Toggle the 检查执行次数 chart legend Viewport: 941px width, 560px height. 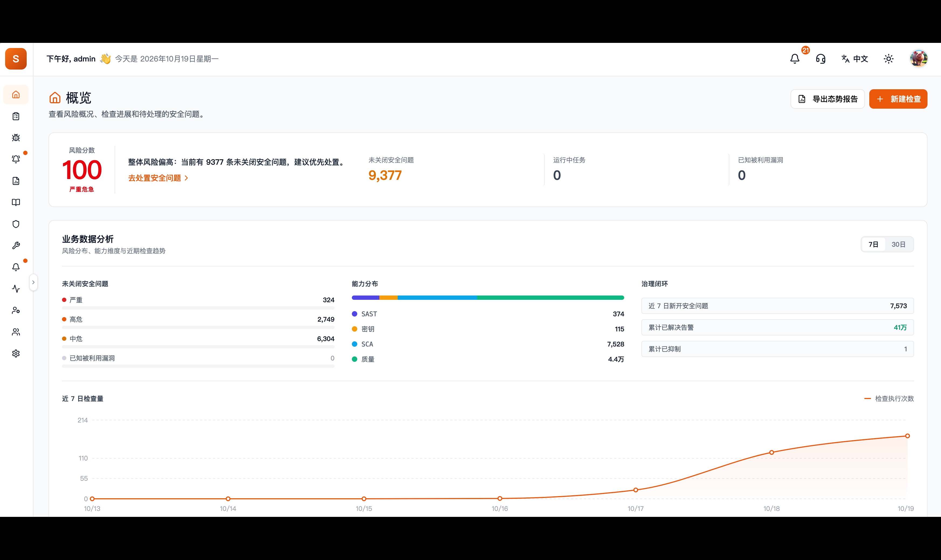pos(889,399)
